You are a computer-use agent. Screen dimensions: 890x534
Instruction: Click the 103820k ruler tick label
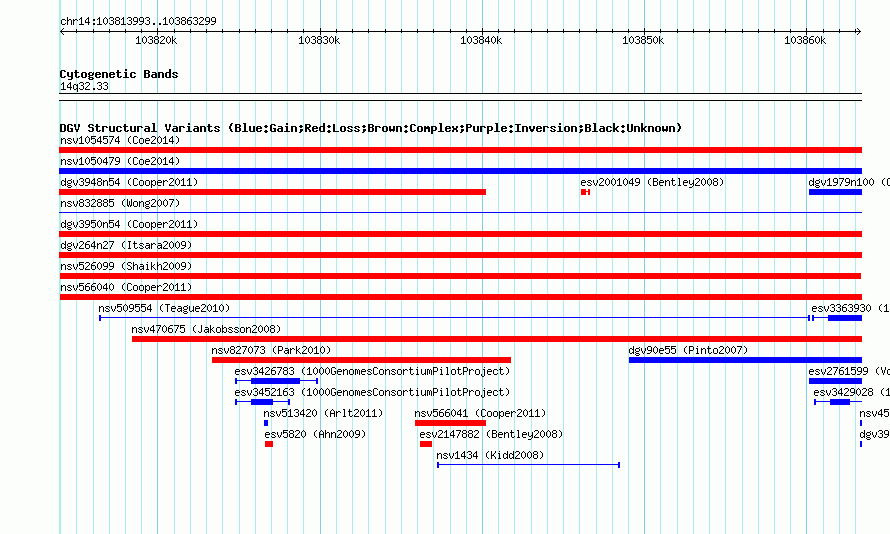[x=156, y=40]
